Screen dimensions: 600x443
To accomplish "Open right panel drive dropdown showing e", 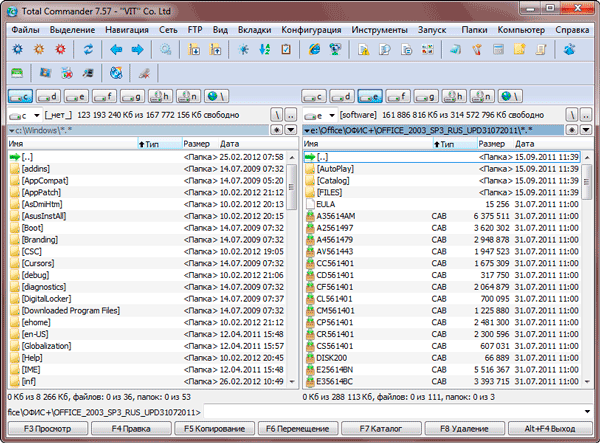I will point(319,115).
